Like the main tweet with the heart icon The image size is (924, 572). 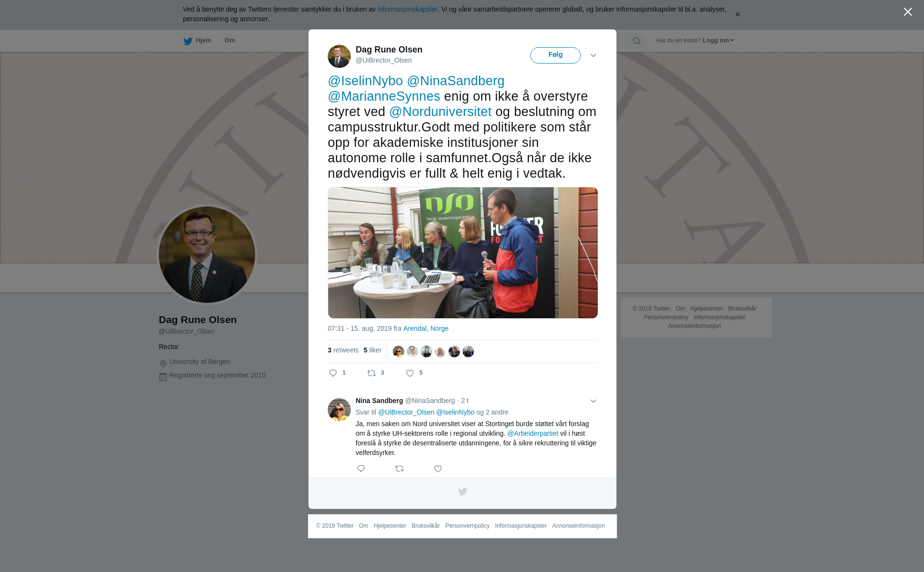coord(410,373)
